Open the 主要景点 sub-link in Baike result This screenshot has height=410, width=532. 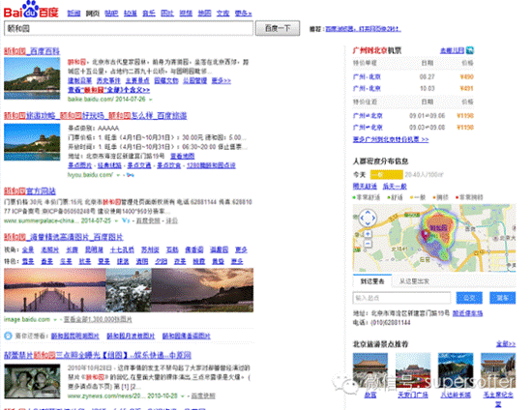click(x=137, y=80)
